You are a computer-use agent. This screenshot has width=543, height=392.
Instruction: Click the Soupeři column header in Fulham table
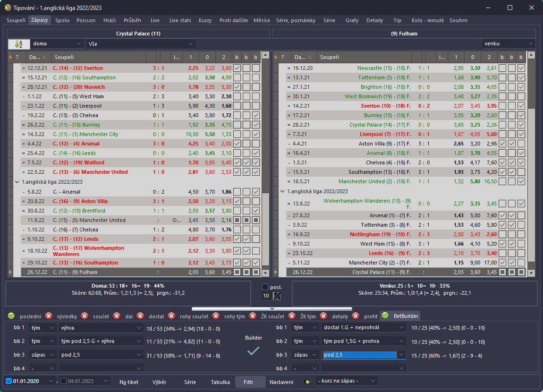pyautogui.click(x=365, y=57)
